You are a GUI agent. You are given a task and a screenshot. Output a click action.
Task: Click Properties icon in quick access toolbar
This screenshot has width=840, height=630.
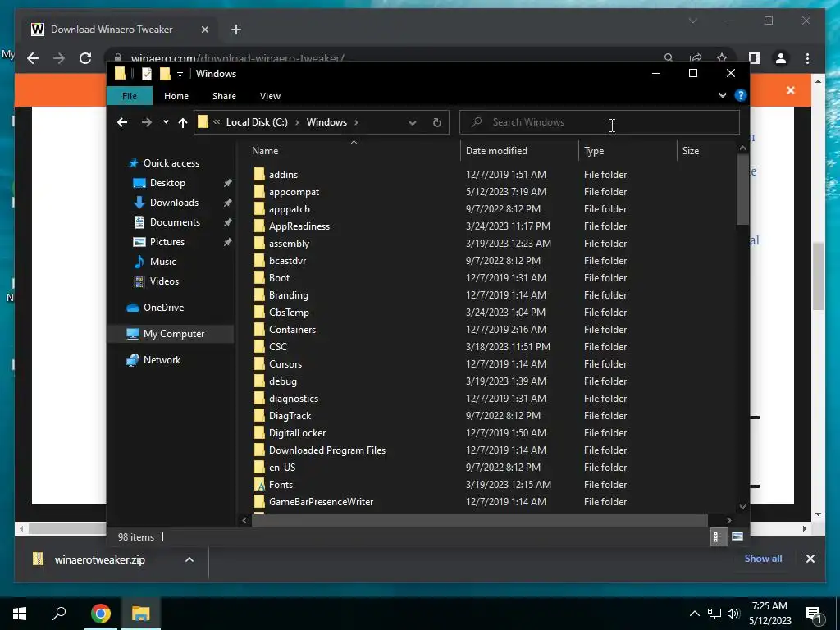(147, 73)
